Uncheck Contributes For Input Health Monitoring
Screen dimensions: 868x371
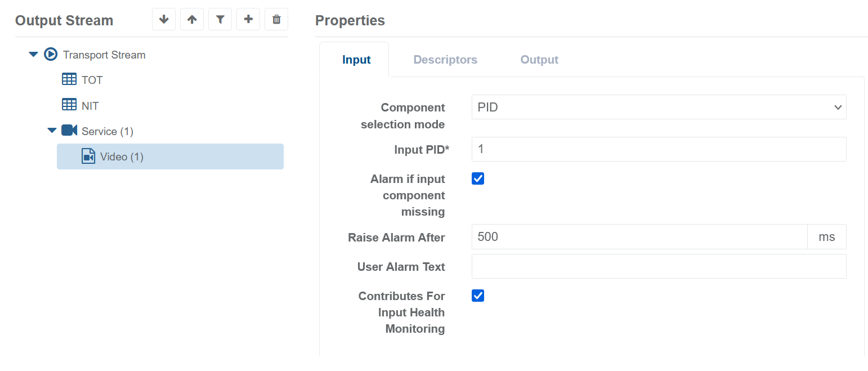click(x=478, y=296)
